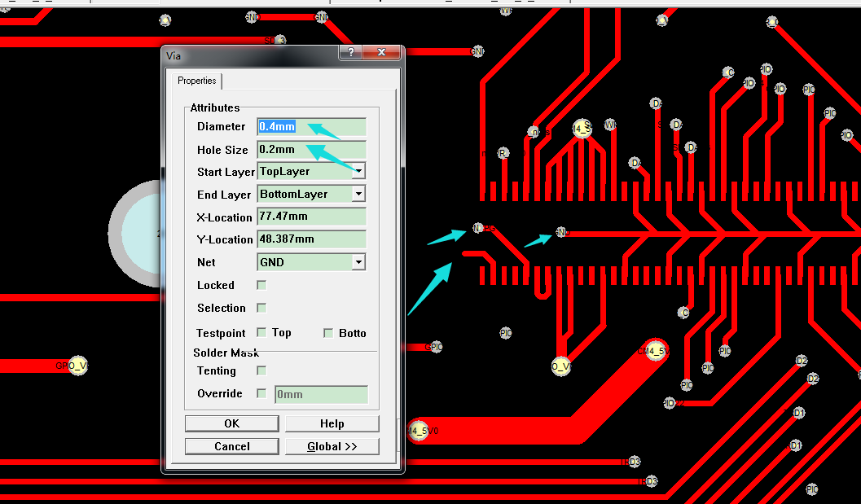Image resolution: width=861 pixels, height=504 pixels.
Task: Tick the Selection checkbox
Action: pyautogui.click(x=261, y=308)
